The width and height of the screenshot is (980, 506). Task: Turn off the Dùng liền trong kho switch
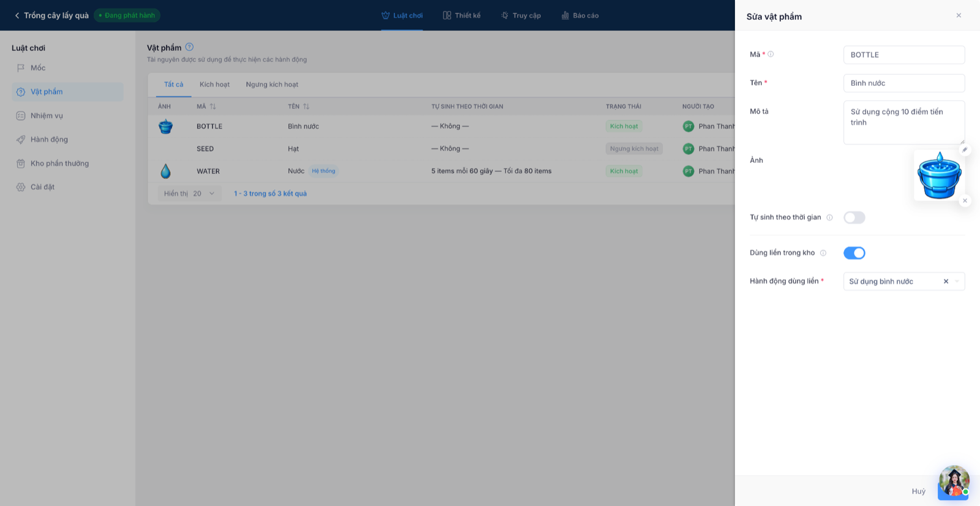click(x=854, y=253)
